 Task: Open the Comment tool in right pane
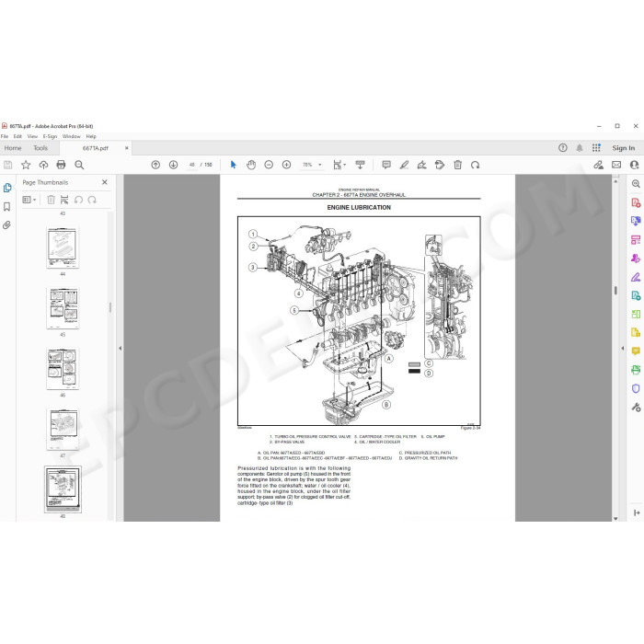(636, 351)
